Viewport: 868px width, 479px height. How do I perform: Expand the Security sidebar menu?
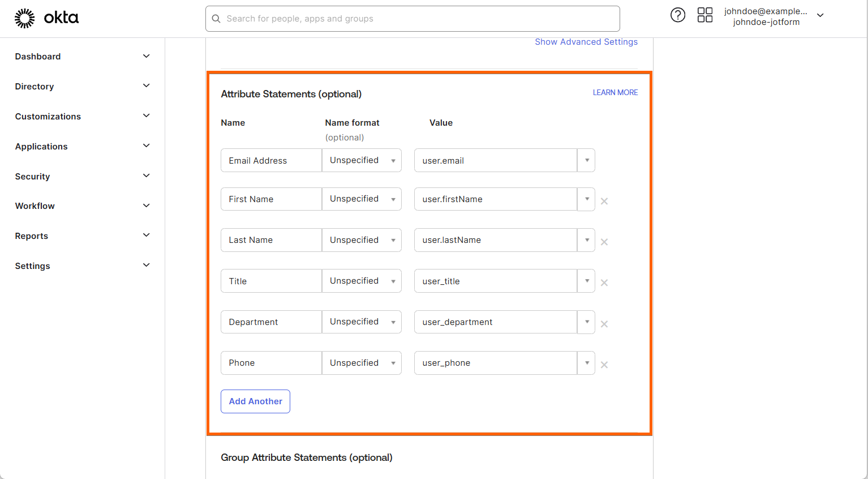tap(146, 176)
